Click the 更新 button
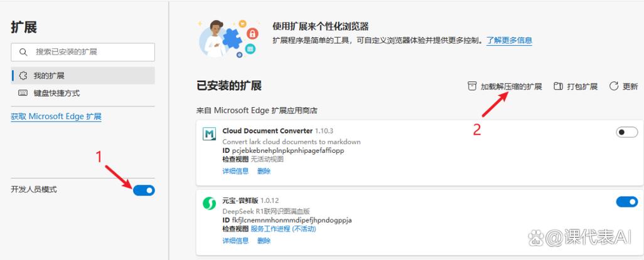This screenshot has height=260, width=644. 623,86
